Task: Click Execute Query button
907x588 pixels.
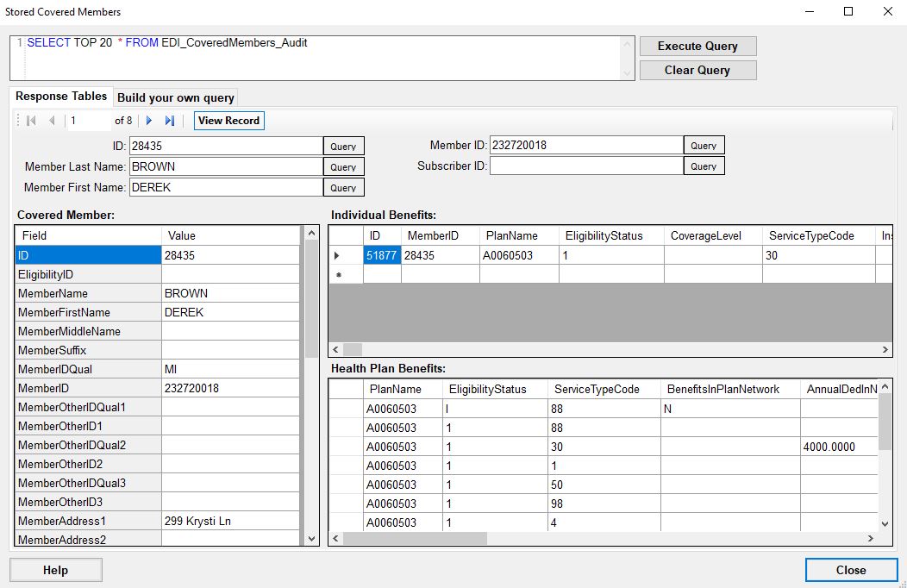Action: click(x=697, y=46)
